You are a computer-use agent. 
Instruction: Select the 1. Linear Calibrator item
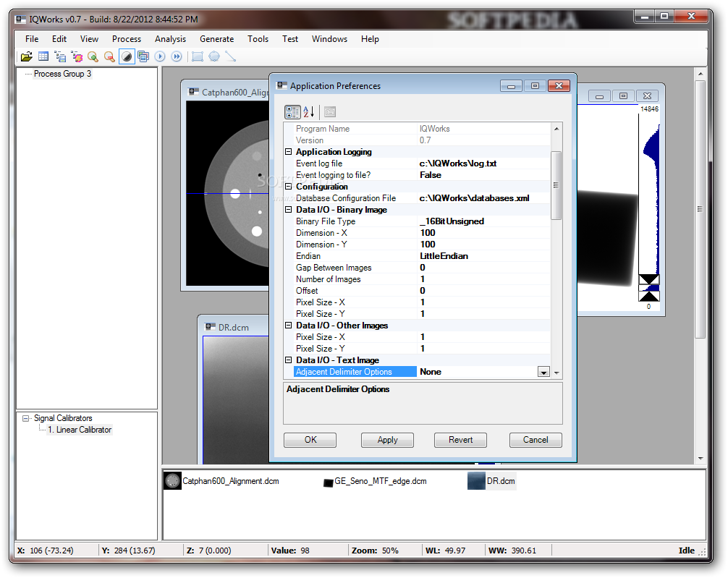click(x=80, y=430)
